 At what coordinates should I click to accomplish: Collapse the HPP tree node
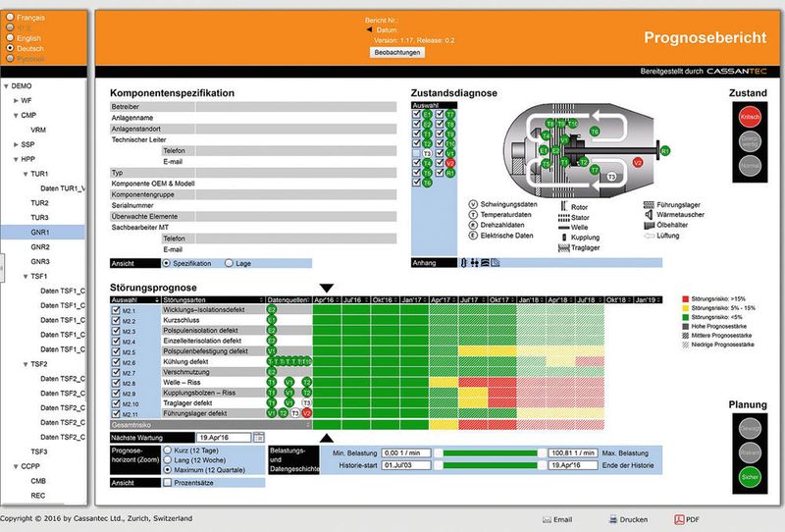click(x=16, y=159)
